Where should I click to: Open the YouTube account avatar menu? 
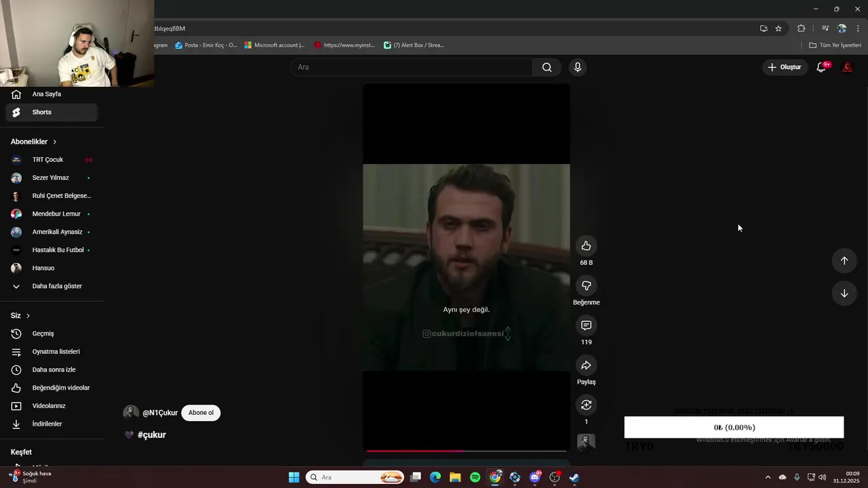pyautogui.click(x=847, y=67)
